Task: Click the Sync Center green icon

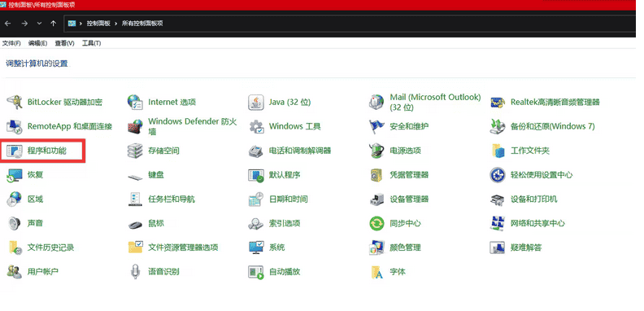Action: [x=376, y=223]
